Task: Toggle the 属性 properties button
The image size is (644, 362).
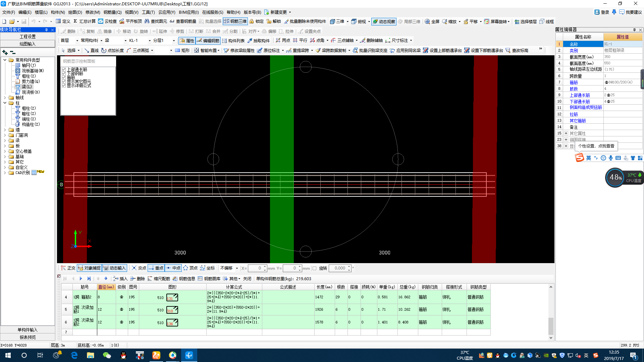Action: [187, 41]
